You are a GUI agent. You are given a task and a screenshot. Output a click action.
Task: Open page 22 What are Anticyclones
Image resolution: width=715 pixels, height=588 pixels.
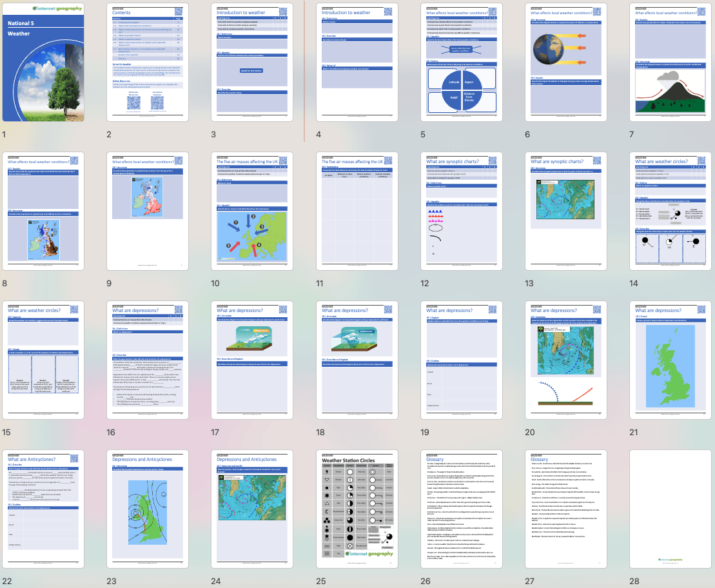tap(43, 508)
